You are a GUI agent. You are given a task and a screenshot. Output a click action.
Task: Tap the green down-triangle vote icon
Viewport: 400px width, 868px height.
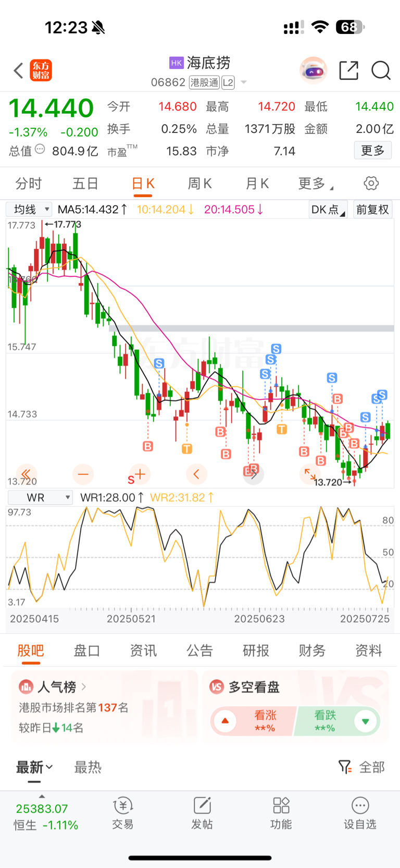(366, 722)
